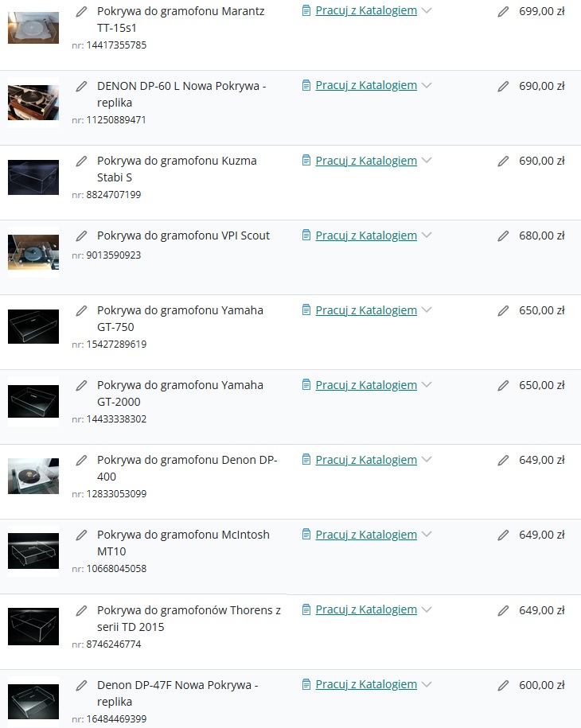
Task: Edit title of McIntosh MT10 cover listing
Action: pos(81,535)
